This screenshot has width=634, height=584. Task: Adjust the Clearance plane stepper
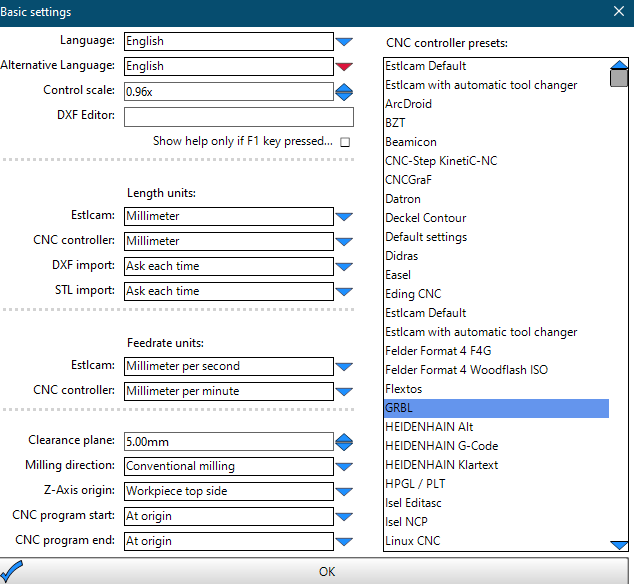tap(344, 441)
